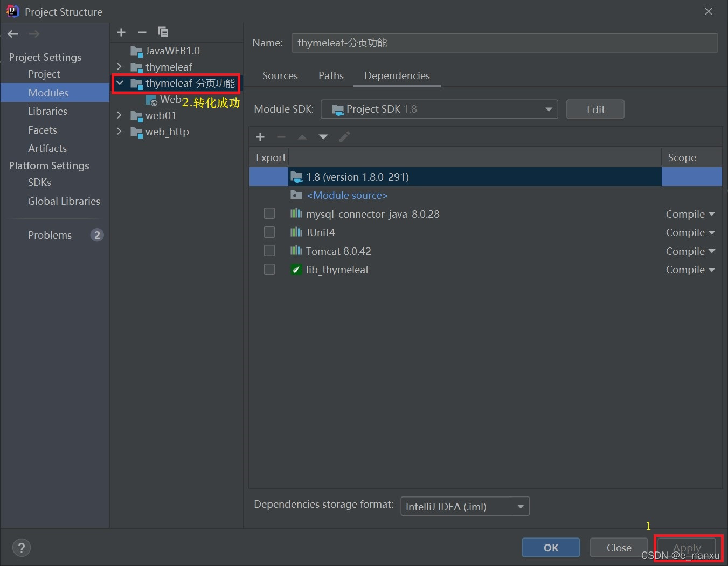This screenshot has height=566, width=728.
Task: Open help with question mark button
Action: click(x=22, y=548)
